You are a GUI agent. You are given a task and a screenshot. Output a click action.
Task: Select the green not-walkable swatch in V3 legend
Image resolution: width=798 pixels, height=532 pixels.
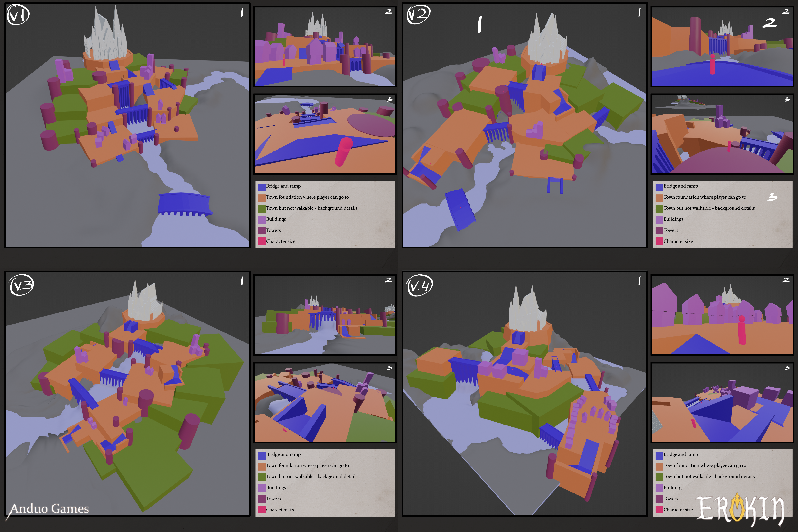262,477
